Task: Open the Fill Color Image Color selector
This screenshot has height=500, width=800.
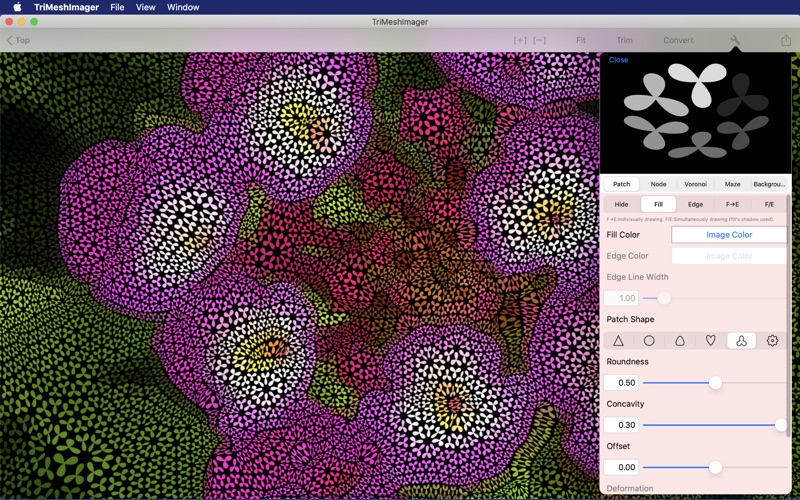Action: [729, 235]
